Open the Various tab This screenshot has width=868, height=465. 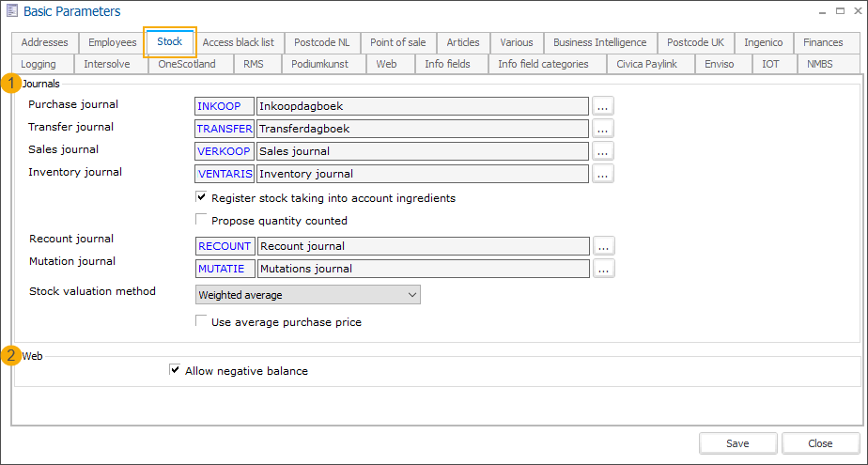click(517, 42)
